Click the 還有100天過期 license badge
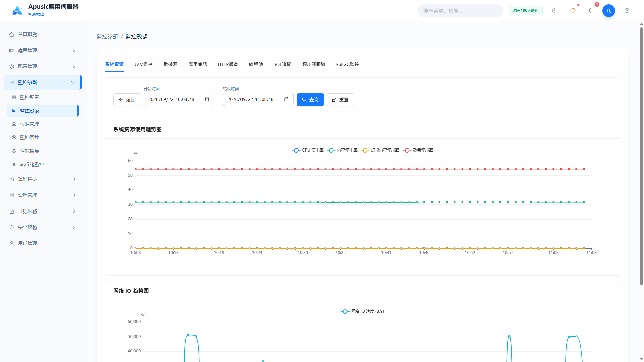The width and height of the screenshot is (644, 362). (526, 11)
